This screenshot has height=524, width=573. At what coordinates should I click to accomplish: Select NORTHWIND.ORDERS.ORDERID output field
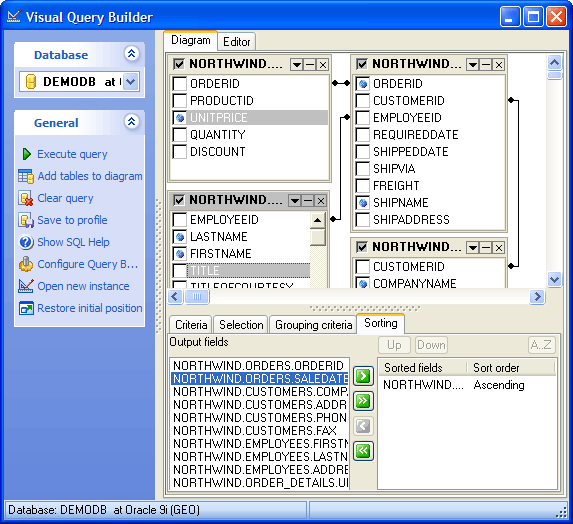coord(259,366)
